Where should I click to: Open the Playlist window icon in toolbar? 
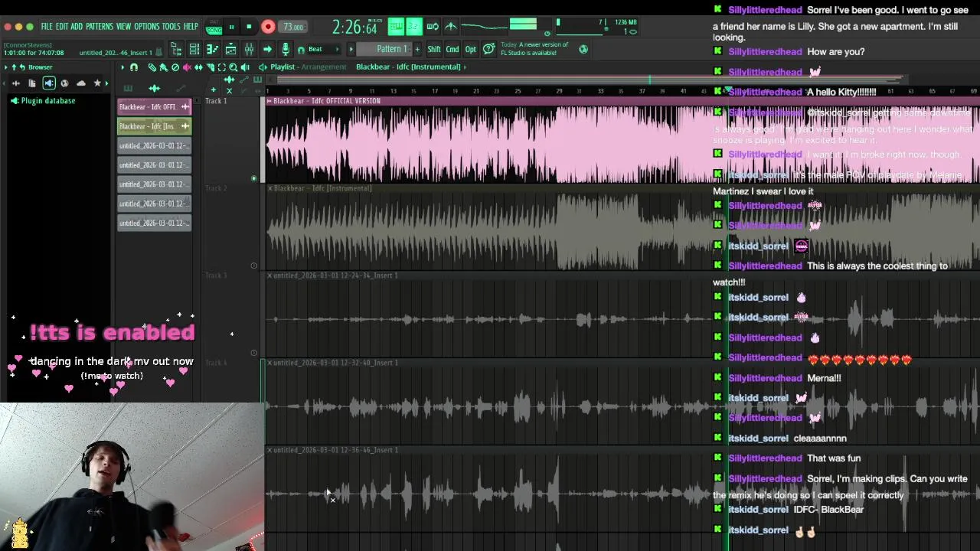[230, 50]
